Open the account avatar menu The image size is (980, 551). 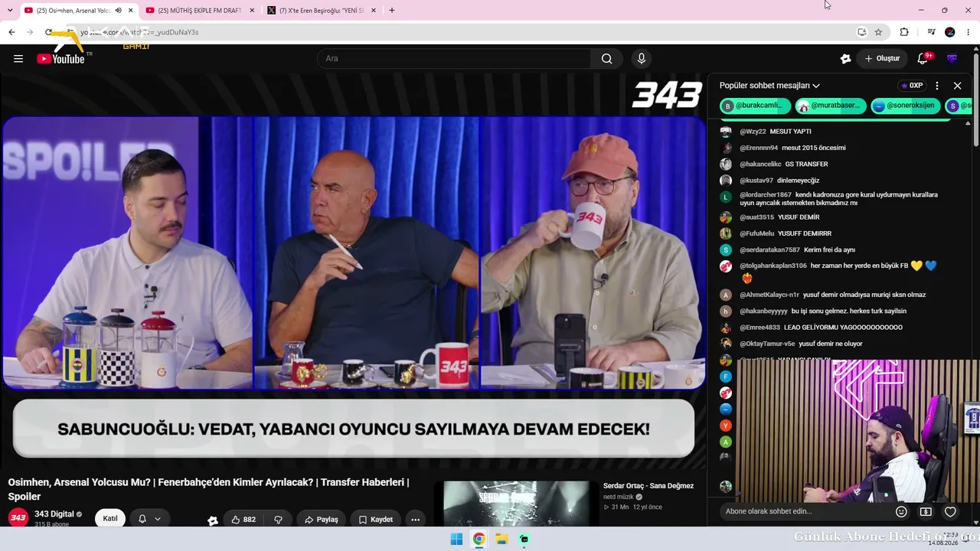point(952,59)
